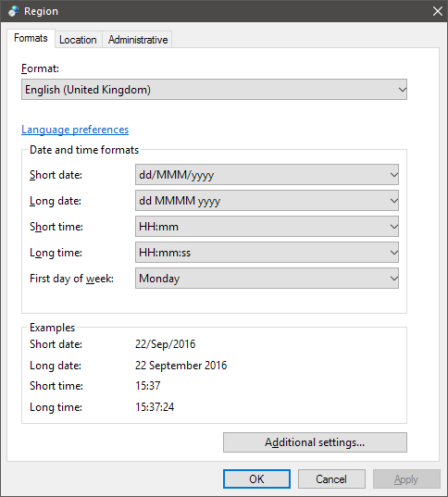
Task: Open the Language preferences link
Action: (75, 130)
